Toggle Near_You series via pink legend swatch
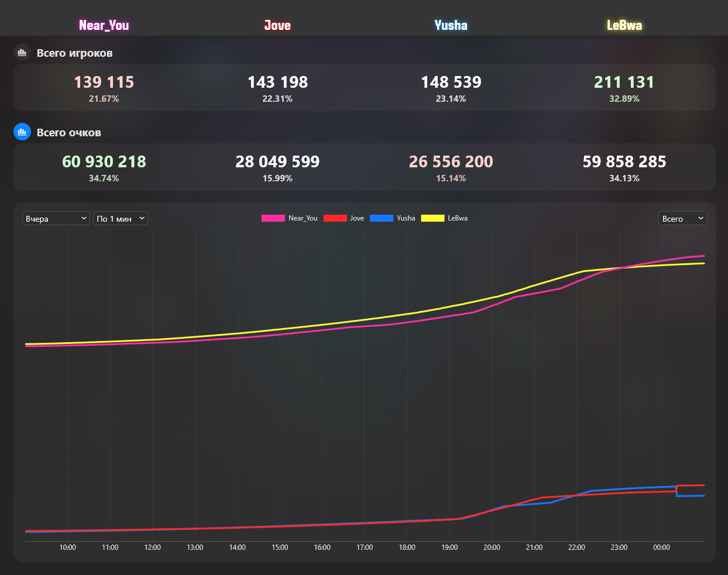The width and height of the screenshot is (728, 575). 273,218
